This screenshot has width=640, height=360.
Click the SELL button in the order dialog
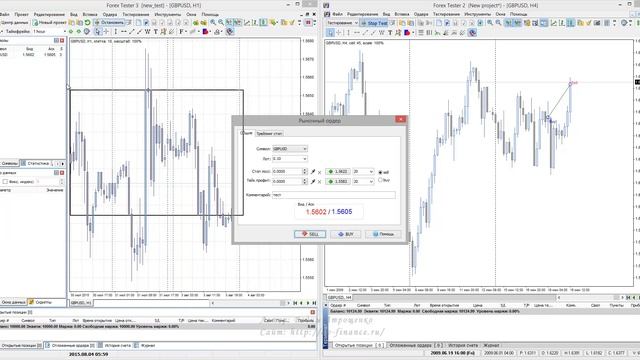tap(310, 234)
